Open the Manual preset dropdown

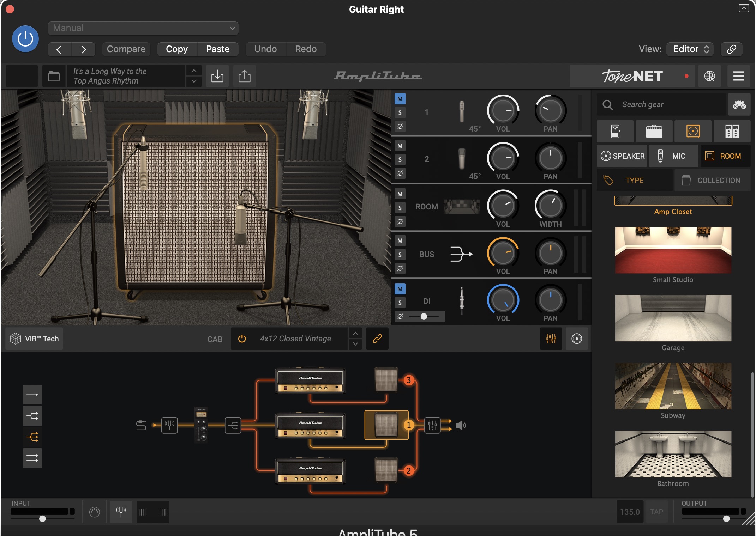pos(143,28)
